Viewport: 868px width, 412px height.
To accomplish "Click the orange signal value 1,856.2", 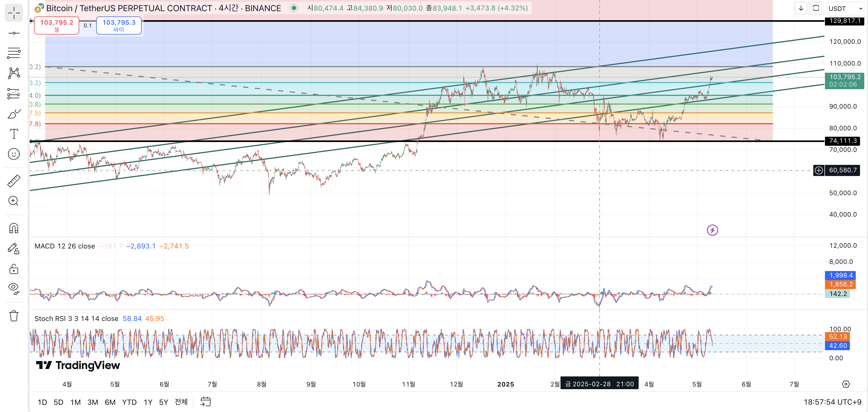I will pyautogui.click(x=841, y=284).
